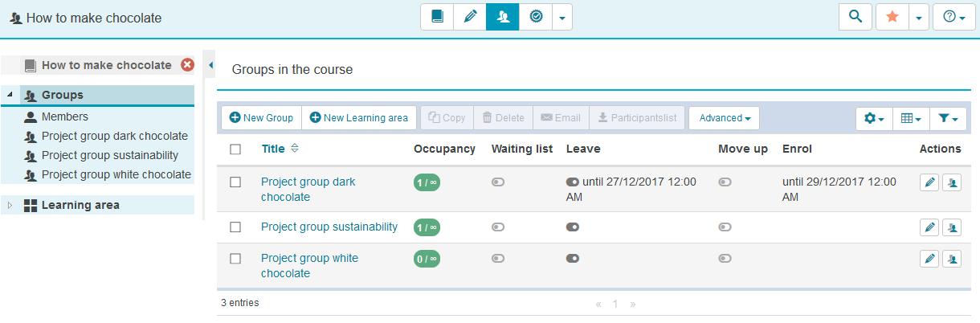Open members of Project group dark chocolate row

[952, 182]
